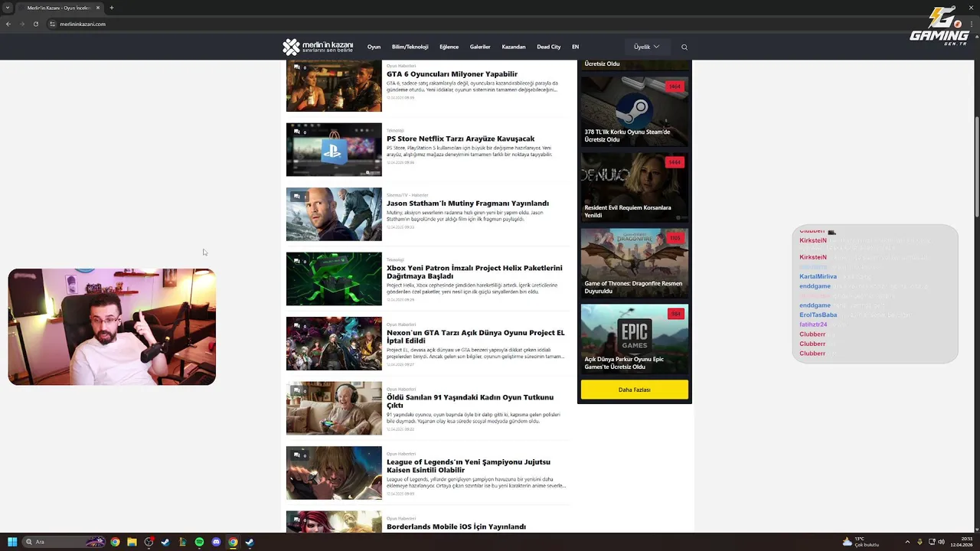Open Discord from taskbar
This screenshot has height=551, width=980.
coord(216,542)
